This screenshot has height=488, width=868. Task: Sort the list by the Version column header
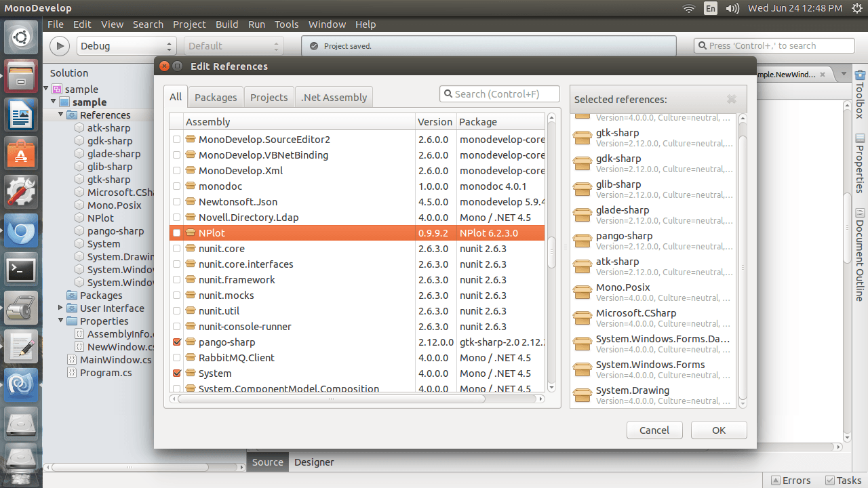point(435,122)
